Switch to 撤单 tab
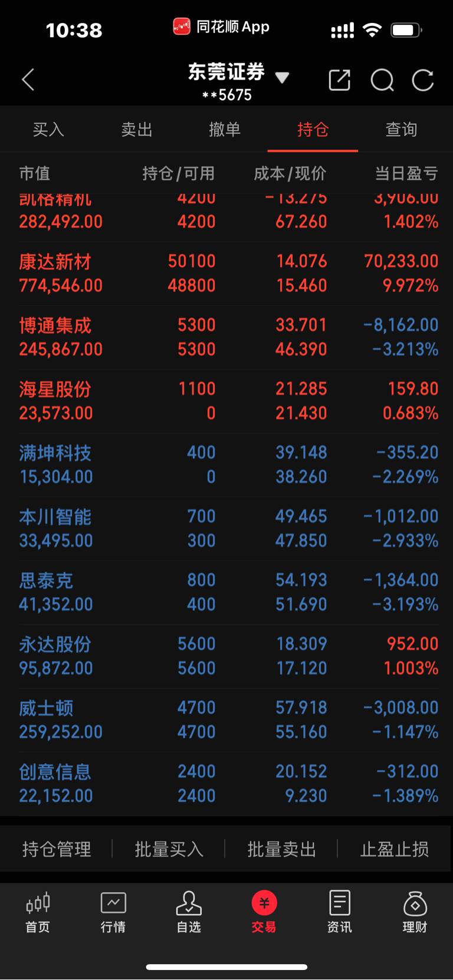Image resolution: width=453 pixels, height=980 pixels. (225, 130)
